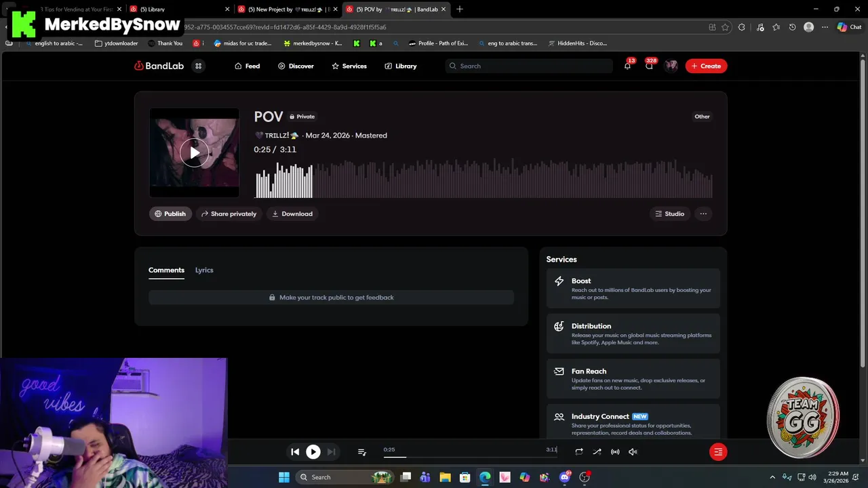Click the red queue list button
Image resolution: width=868 pixels, height=488 pixels.
[x=718, y=451]
